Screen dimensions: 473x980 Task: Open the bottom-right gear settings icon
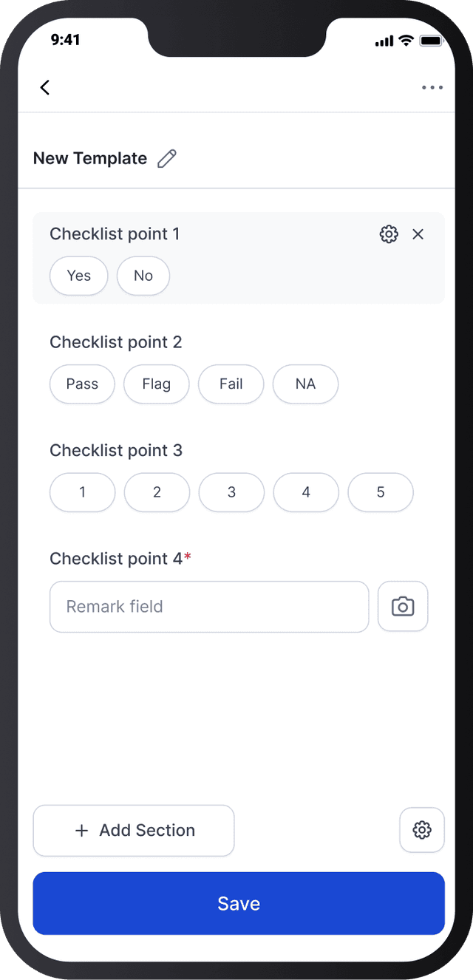[421, 830]
